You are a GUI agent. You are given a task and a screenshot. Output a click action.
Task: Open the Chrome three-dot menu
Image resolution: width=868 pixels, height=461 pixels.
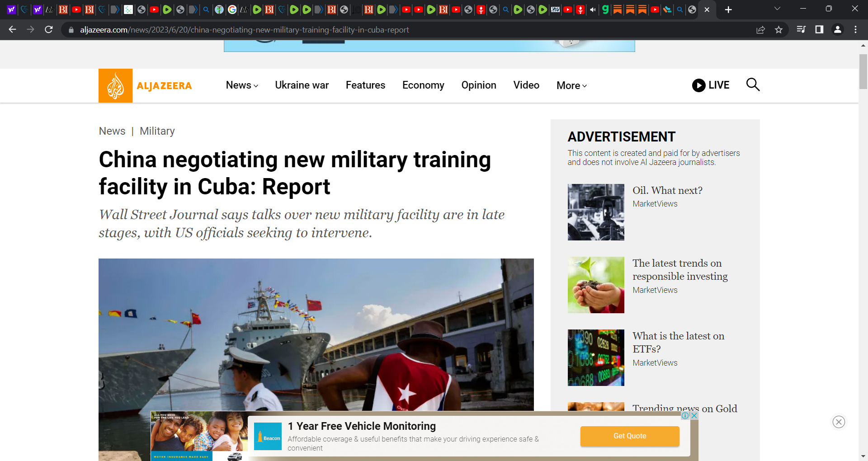(855, 29)
